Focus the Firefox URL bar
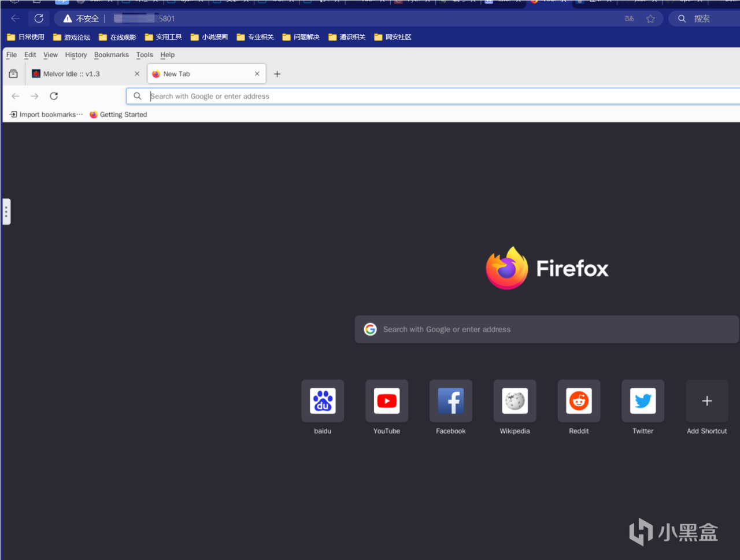Screen dimensions: 740x560 [x=434, y=96]
